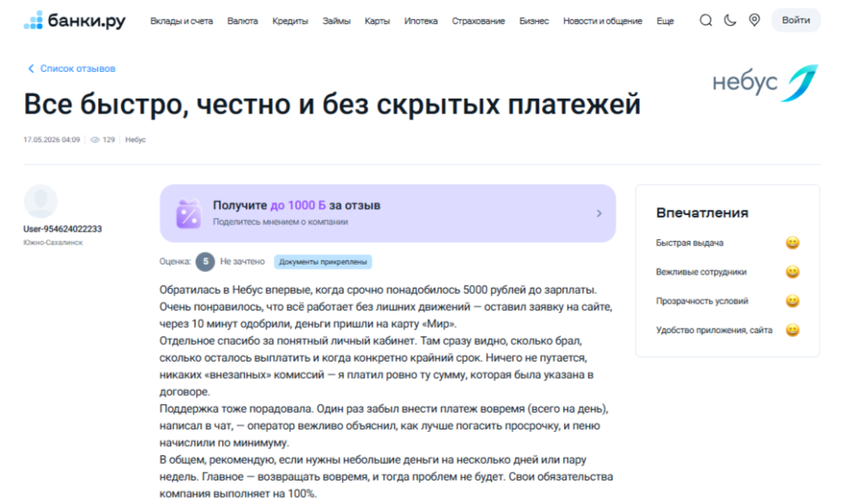858x504 pixels.
Task: Open the Валюта menu
Action: point(242,21)
